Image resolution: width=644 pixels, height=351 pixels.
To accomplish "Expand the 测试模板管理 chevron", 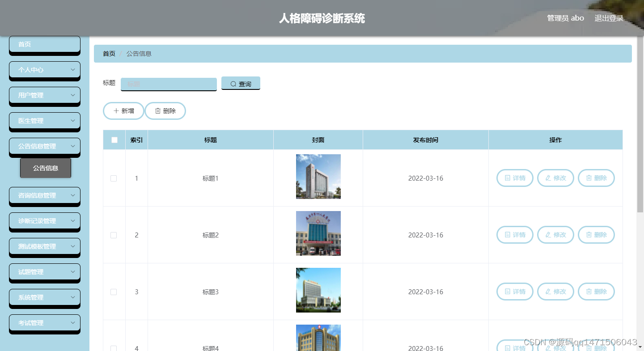I will coord(72,246).
